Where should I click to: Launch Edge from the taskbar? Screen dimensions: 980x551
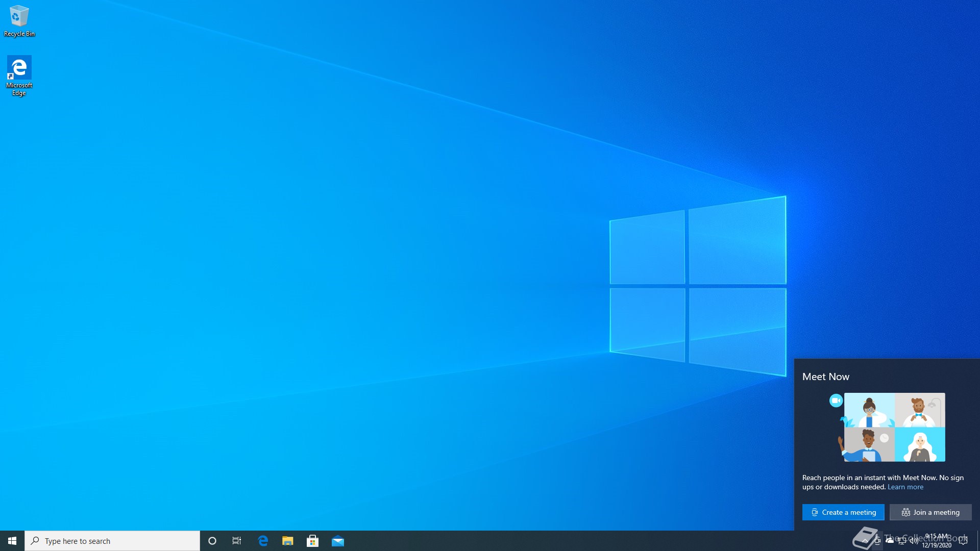pos(263,541)
